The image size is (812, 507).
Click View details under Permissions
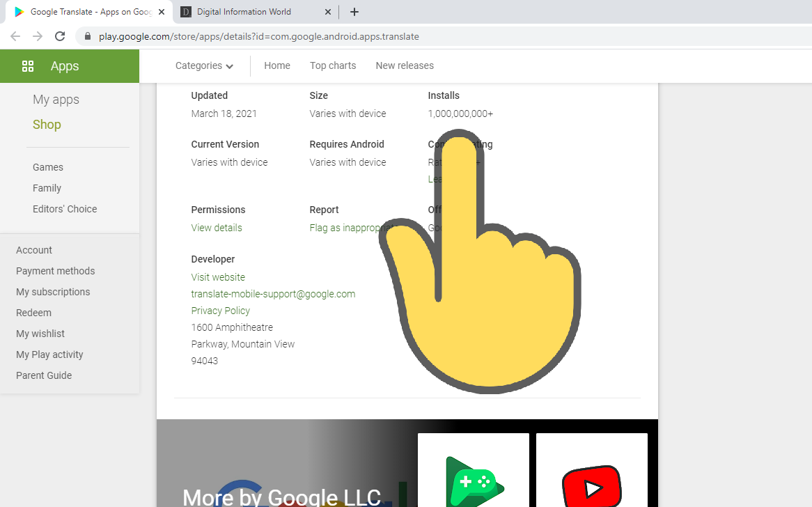217,228
